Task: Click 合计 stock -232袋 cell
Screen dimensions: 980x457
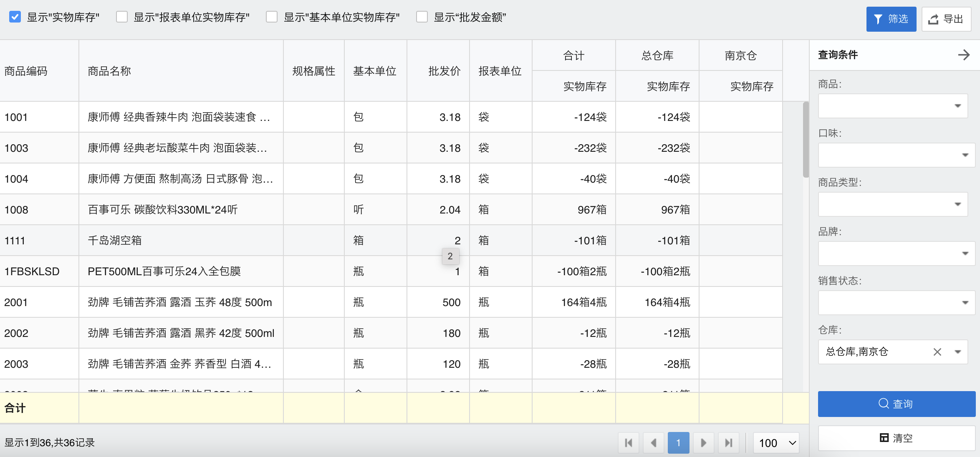Action: point(574,148)
